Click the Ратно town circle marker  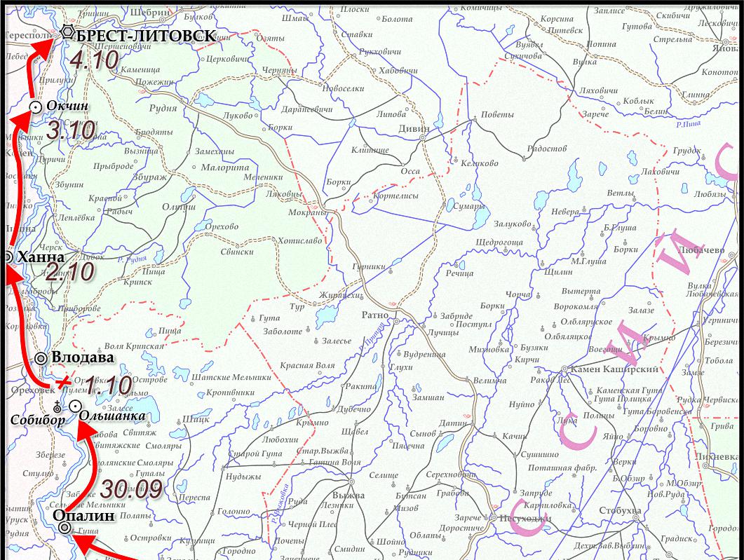[396, 322]
